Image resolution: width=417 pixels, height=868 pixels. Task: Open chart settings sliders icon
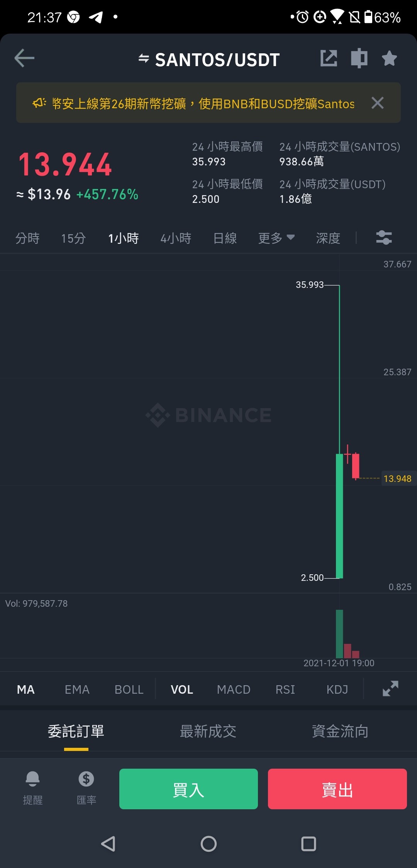(x=384, y=238)
